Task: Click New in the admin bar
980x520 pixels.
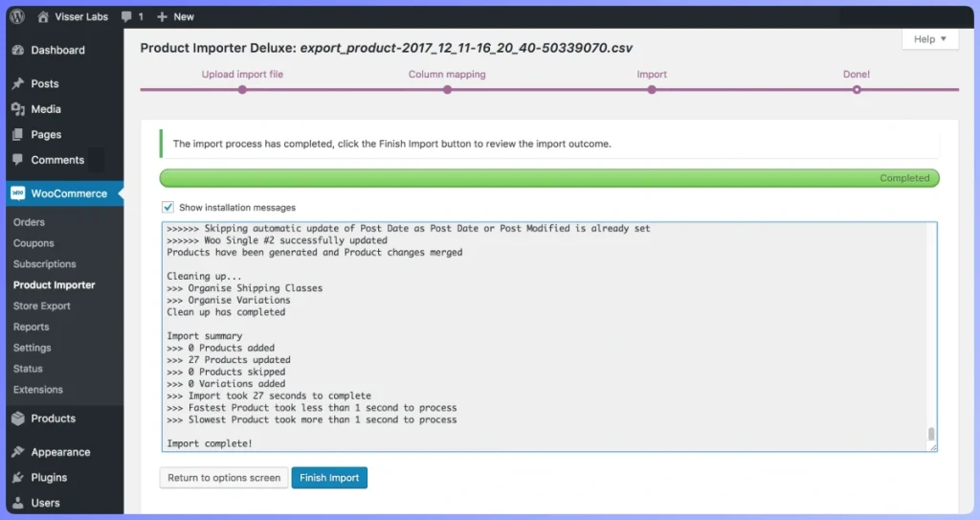Action: [184, 17]
